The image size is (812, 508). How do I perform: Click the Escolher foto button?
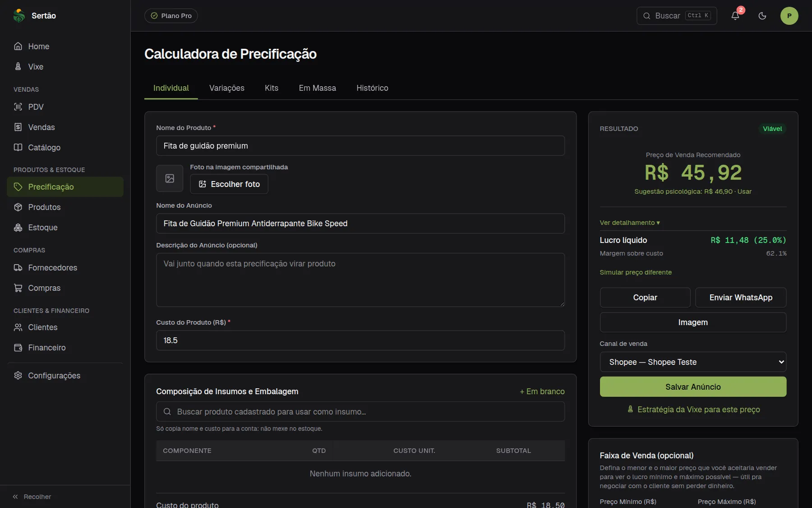point(229,184)
